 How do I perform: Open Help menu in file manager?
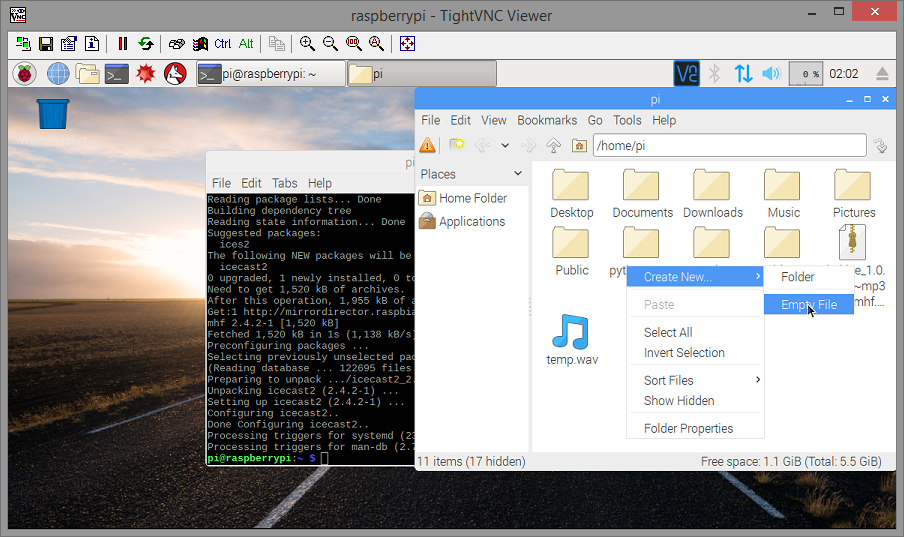coord(664,120)
